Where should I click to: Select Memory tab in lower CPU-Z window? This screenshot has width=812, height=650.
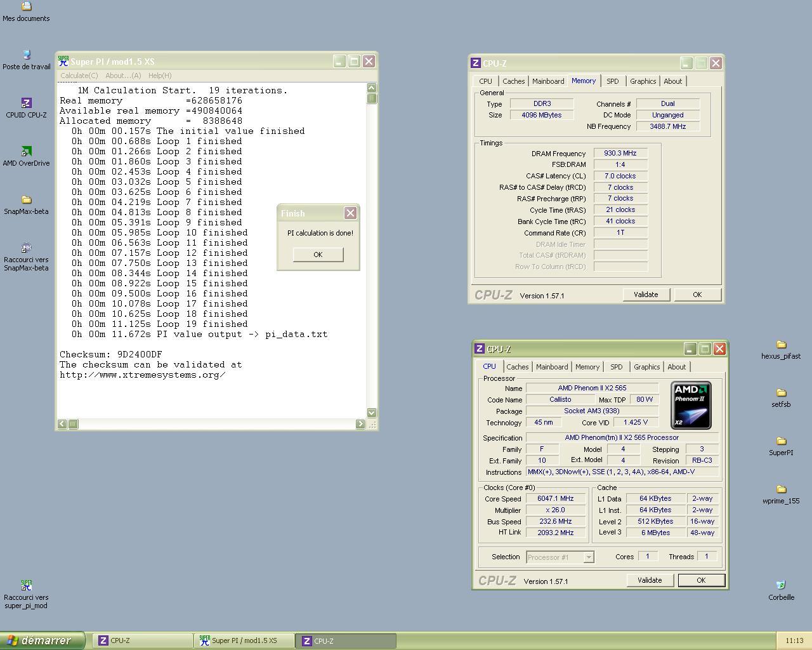coord(587,367)
